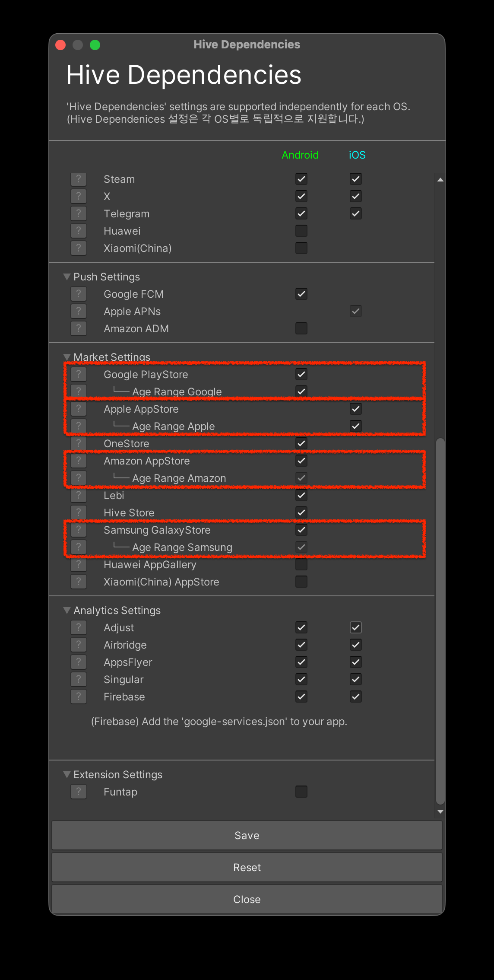
Task: Collapse the Extension Settings section
Action: tap(67, 774)
